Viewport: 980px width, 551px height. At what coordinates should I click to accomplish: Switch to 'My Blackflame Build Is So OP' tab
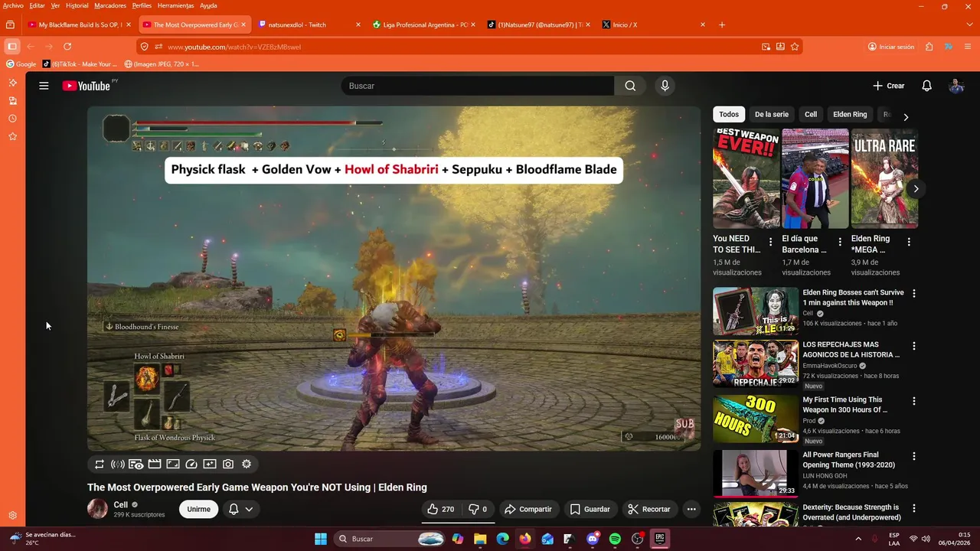coord(80,24)
